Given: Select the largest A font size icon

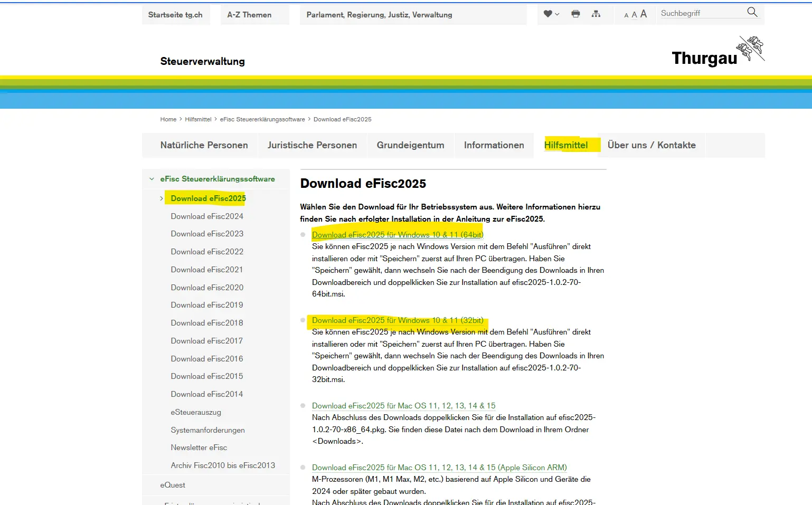Looking at the screenshot, I should tap(643, 13).
